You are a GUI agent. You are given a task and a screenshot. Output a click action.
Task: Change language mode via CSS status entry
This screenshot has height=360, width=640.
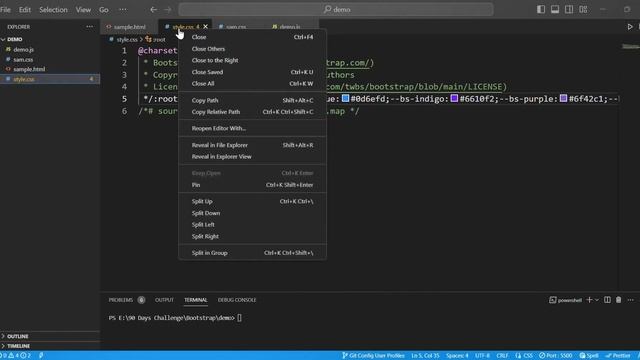coord(528,356)
